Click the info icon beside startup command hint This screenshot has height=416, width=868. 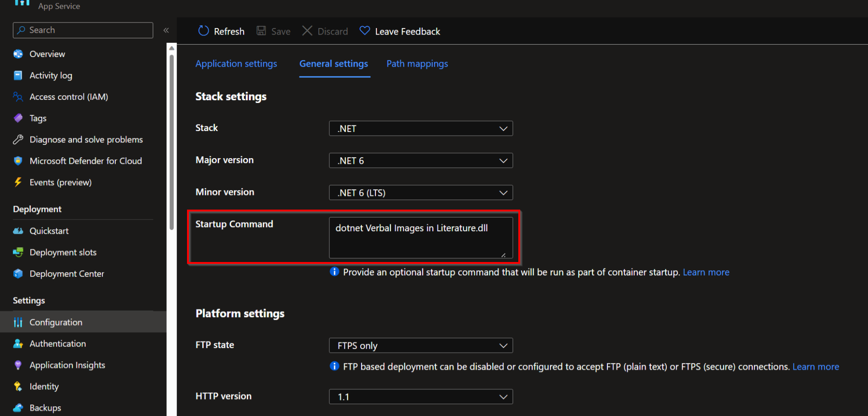point(335,272)
